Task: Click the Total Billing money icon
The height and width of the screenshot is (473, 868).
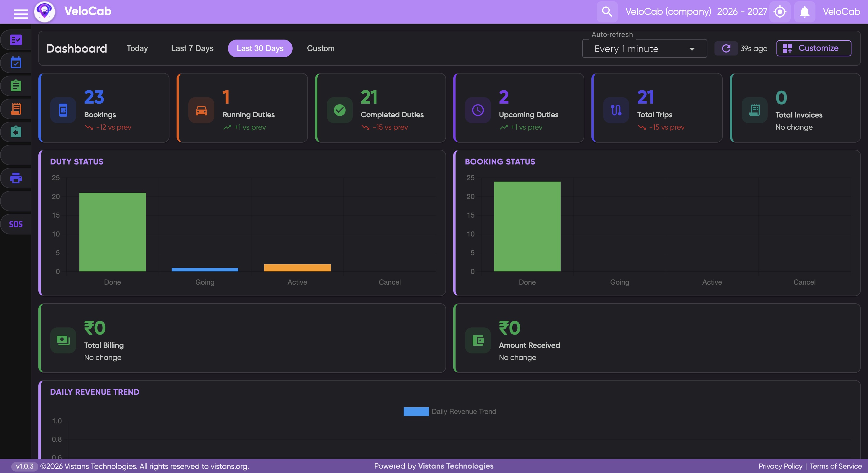Action: 63,340
